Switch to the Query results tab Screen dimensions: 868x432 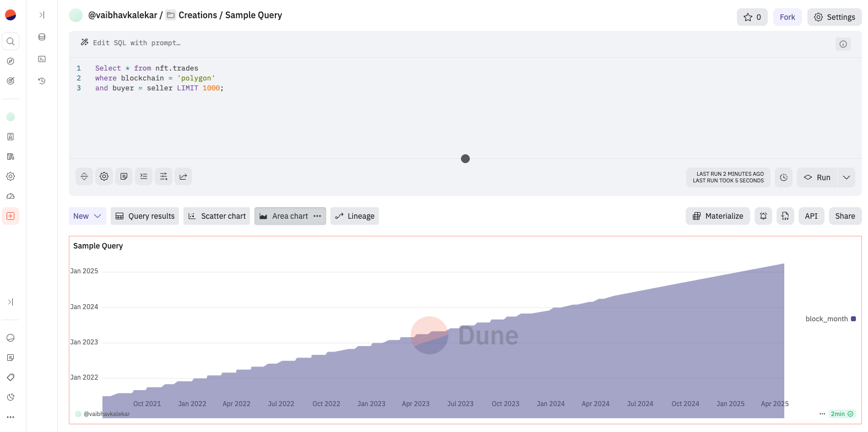(145, 216)
